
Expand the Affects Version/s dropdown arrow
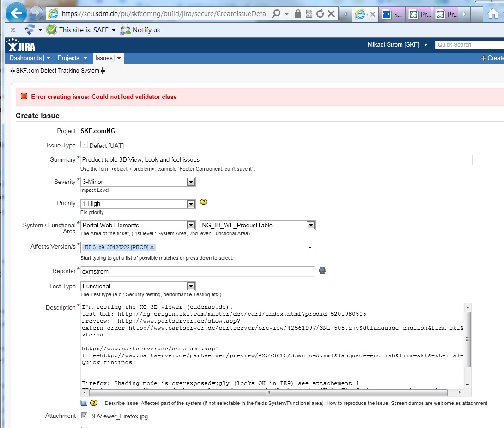(310, 248)
